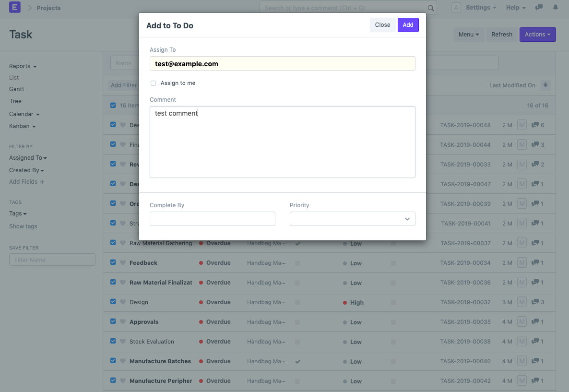Open the Settings menu
Screen dimensions: 569x392
click(x=480, y=8)
